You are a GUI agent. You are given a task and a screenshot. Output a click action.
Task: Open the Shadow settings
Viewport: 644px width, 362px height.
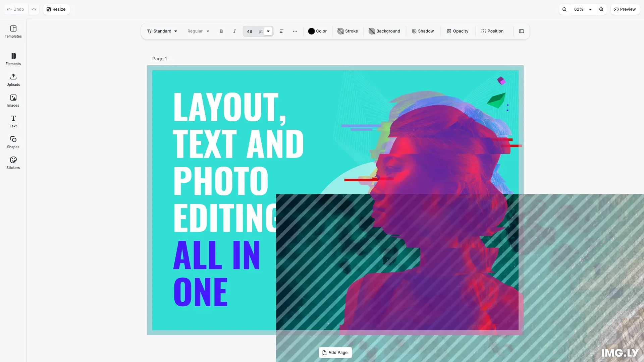tap(423, 31)
